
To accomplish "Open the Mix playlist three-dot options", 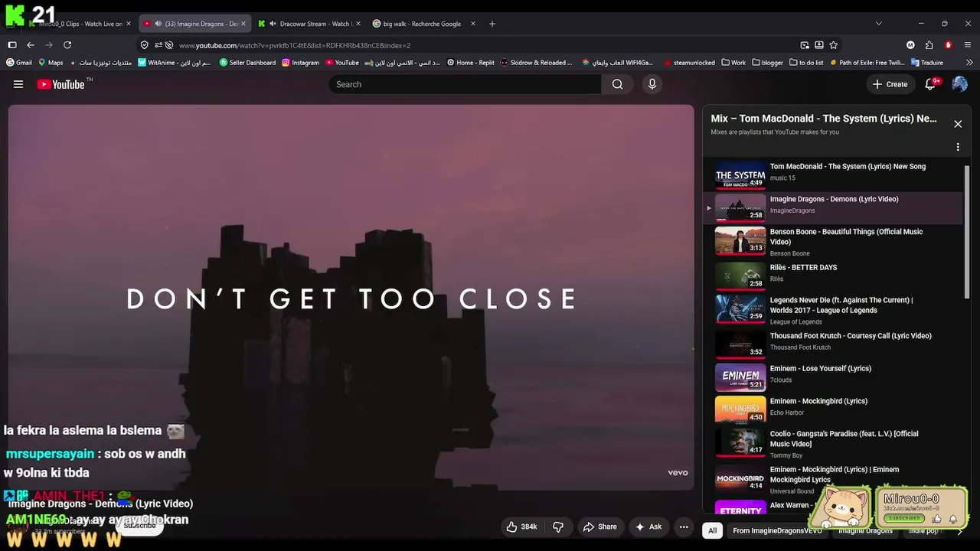I will click(958, 147).
